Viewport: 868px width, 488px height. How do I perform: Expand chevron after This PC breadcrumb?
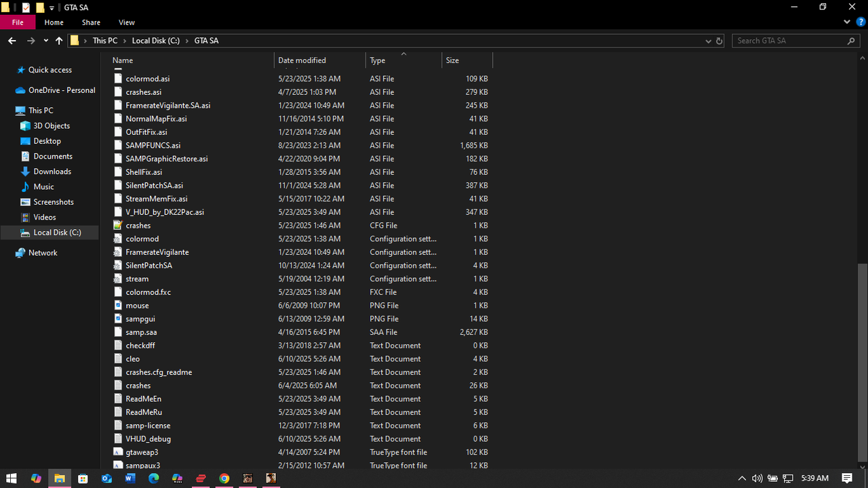coord(125,41)
